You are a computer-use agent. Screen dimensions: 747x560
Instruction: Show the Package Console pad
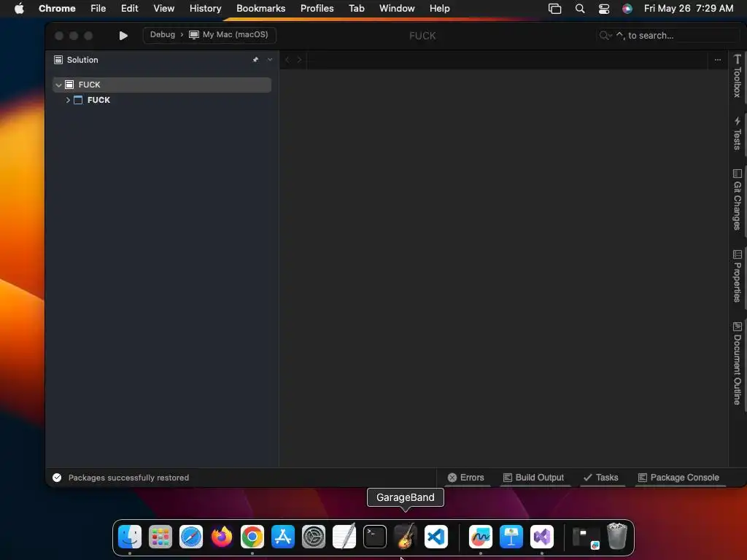point(679,478)
